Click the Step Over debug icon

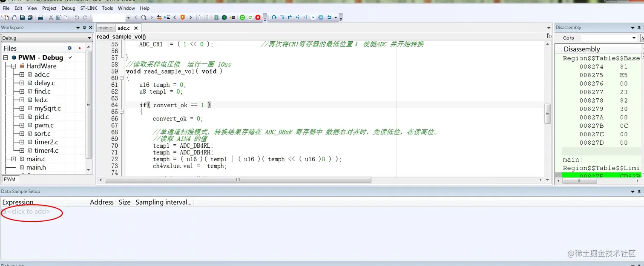[274, 17]
